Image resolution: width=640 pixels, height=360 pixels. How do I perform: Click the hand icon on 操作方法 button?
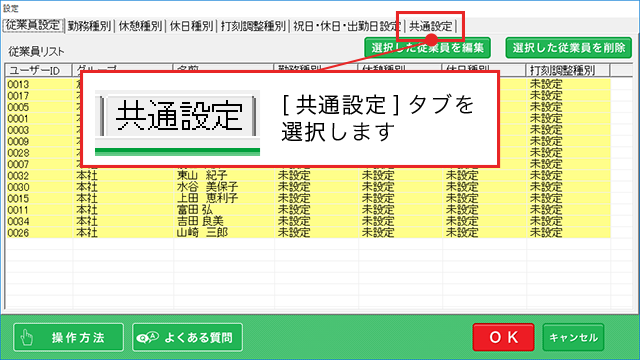click(x=27, y=338)
